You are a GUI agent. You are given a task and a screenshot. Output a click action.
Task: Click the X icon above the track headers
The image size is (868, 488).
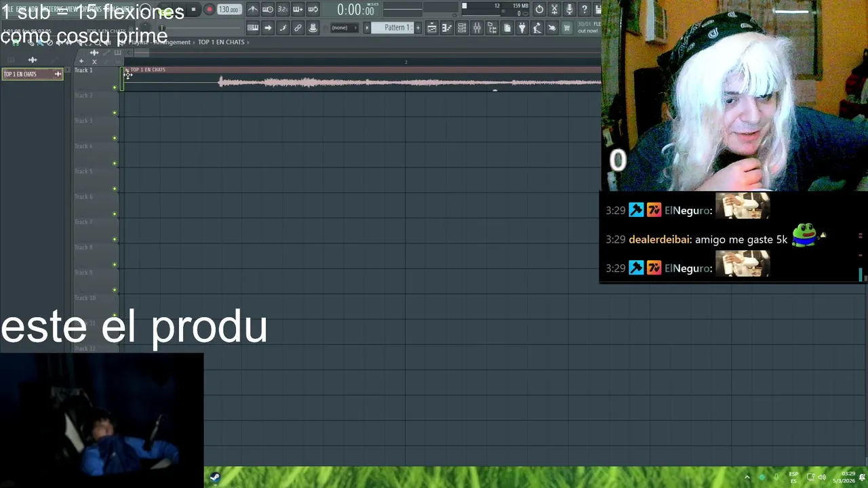(94, 61)
